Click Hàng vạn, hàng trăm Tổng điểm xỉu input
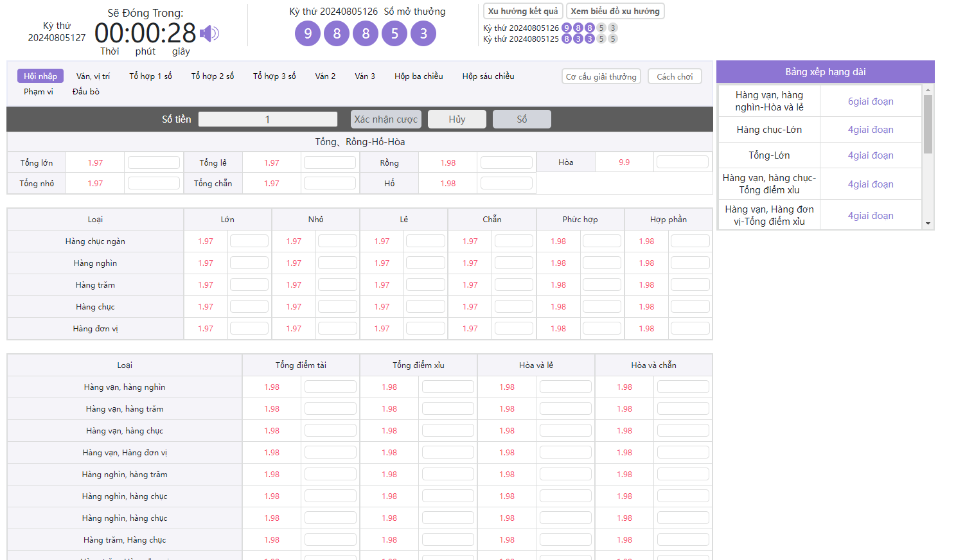Screen dimensions: 974x560 448,408
